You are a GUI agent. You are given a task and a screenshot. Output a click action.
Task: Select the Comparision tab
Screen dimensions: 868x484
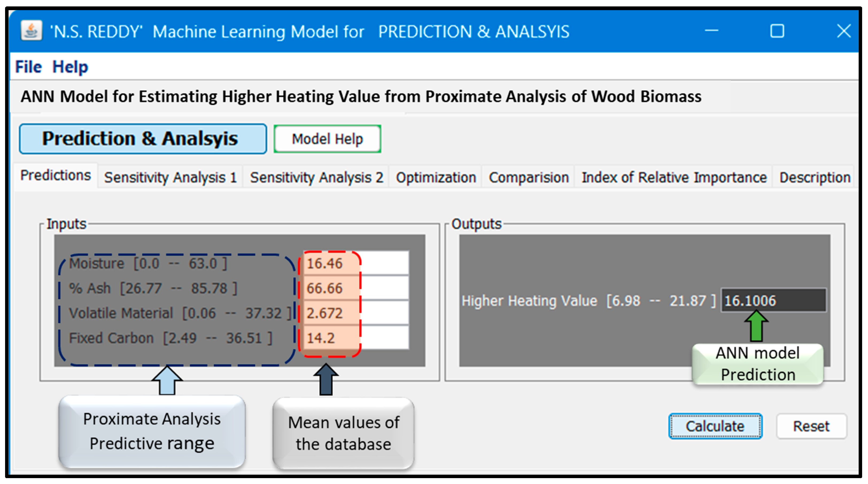click(529, 177)
